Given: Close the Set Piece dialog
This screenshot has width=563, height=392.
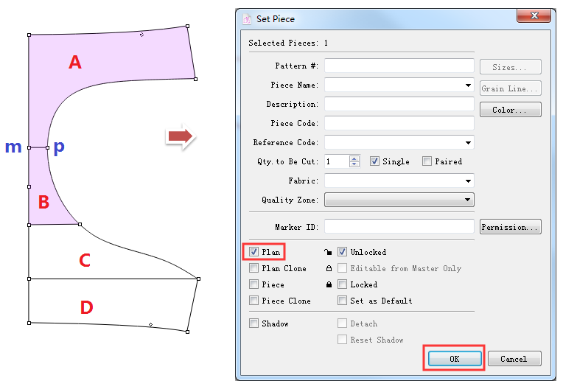Looking at the screenshot, I should coord(531,17).
